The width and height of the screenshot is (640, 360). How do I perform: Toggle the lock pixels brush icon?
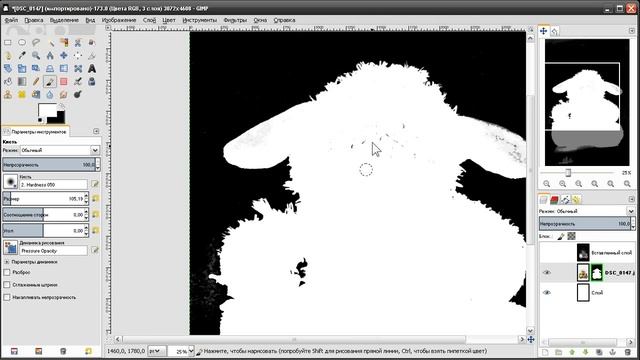pyautogui.click(x=561, y=236)
